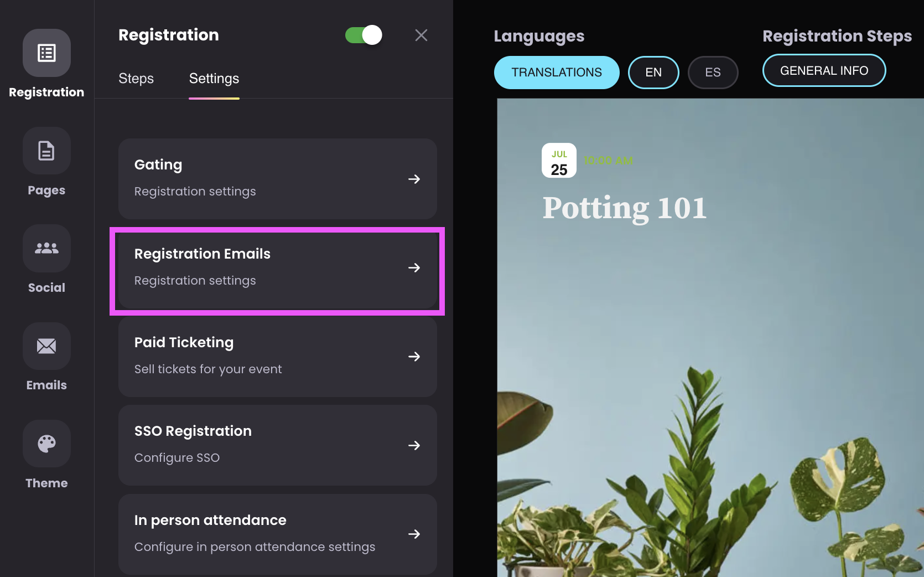Click the GENERAL INFO step button
This screenshot has width=924, height=577.
(x=824, y=70)
